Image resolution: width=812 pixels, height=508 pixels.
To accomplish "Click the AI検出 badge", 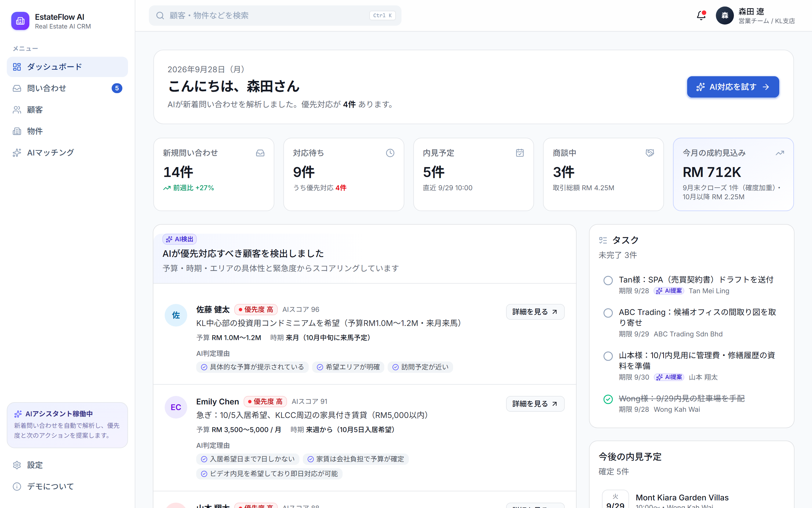I will [x=180, y=239].
